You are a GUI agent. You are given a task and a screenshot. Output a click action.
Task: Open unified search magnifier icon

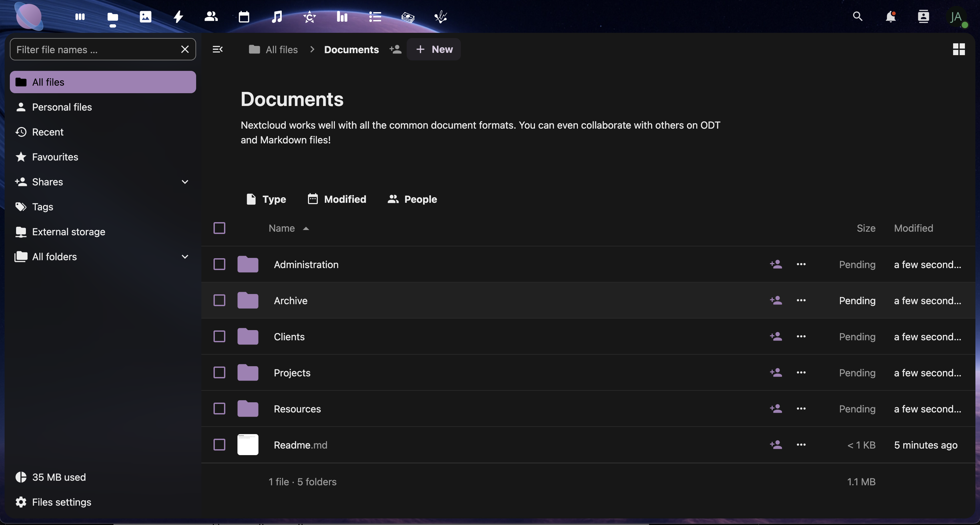click(857, 17)
